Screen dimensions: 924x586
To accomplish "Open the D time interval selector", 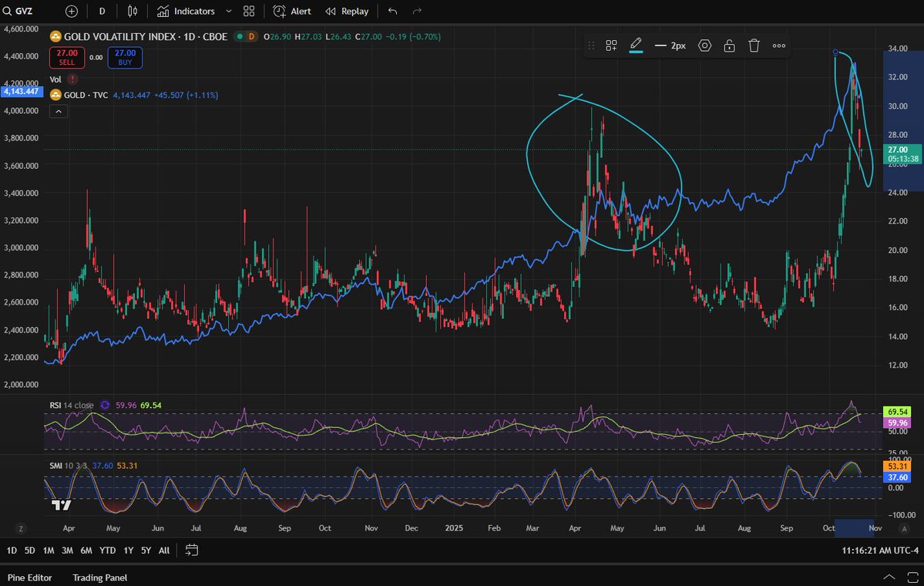I will pyautogui.click(x=102, y=12).
